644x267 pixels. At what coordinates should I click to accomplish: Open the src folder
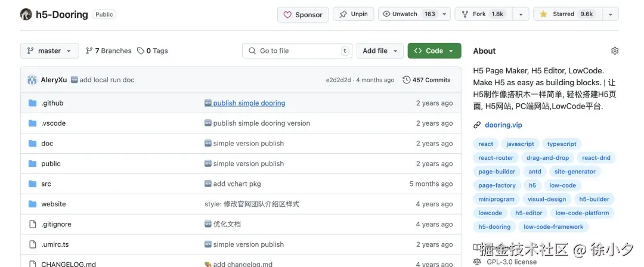click(x=46, y=184)
